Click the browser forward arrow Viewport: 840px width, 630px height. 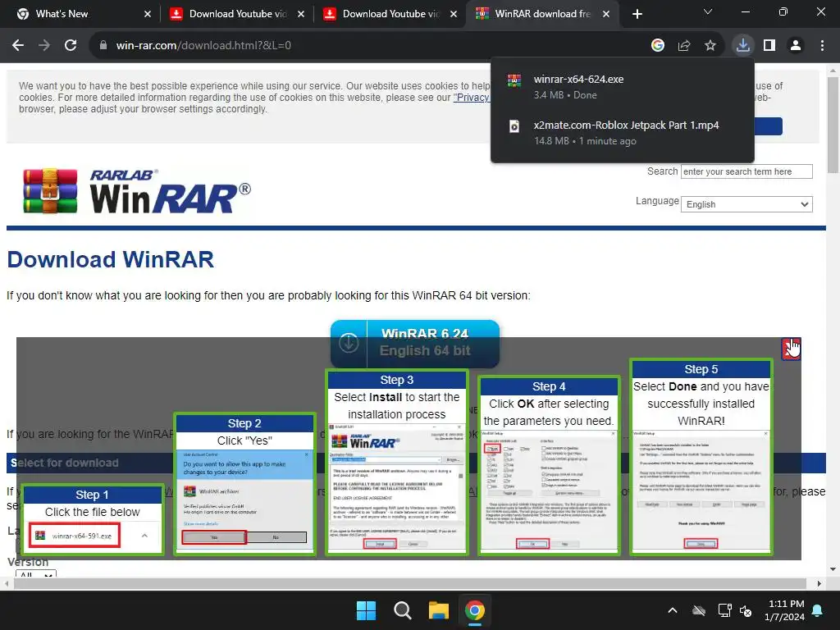point(44,46)
